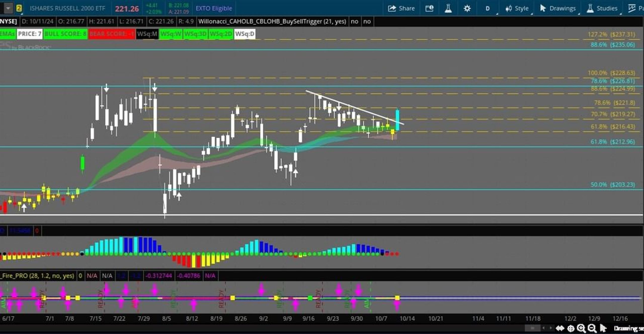Image resolution: width=644 pixels, height=334 pixels.
Task: Click the white WSq:D label
Action: point(245,34)
